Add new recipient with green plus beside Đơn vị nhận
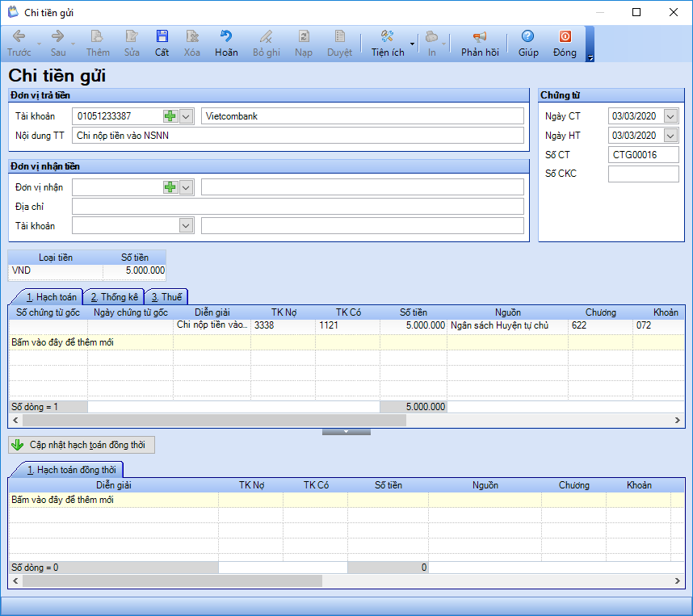Screen dimensions: 693x616 click(170, 187)
